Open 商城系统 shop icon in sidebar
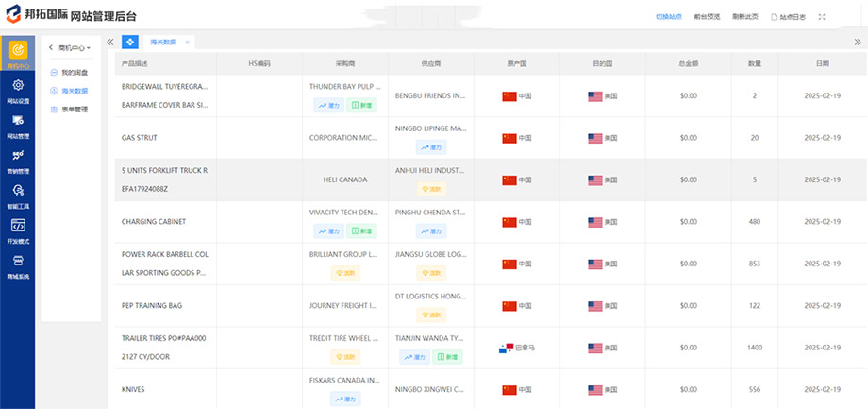Image resolution: width=868 pixels, height=409 pixels. pyautogui.click(x=18, y=261)
